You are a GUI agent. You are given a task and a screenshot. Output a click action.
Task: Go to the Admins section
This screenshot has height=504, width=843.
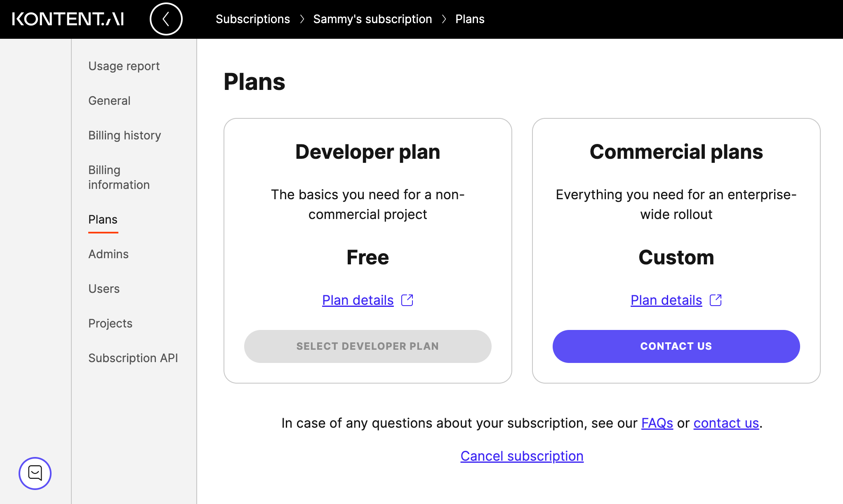[x=108, y=254]
